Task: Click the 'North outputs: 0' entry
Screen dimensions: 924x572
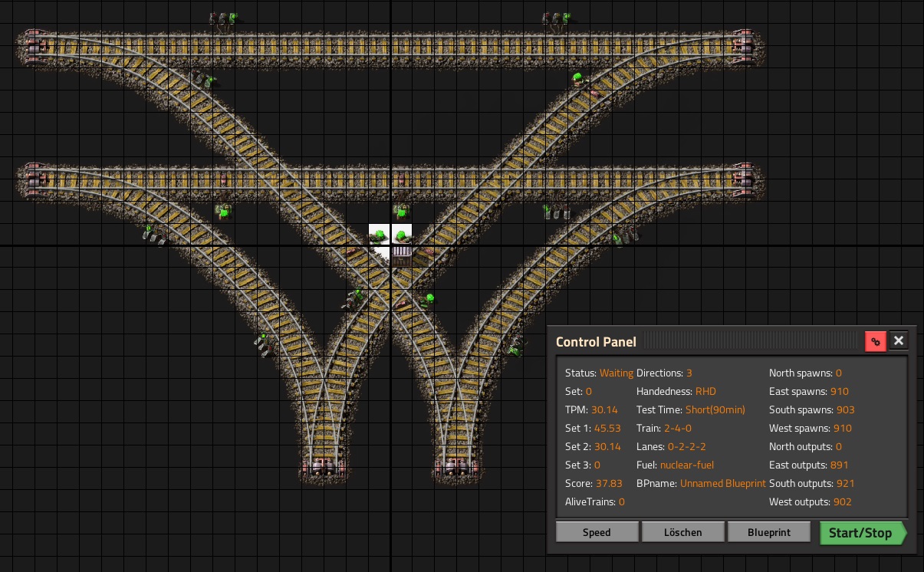Action: [x=805, y=447]
